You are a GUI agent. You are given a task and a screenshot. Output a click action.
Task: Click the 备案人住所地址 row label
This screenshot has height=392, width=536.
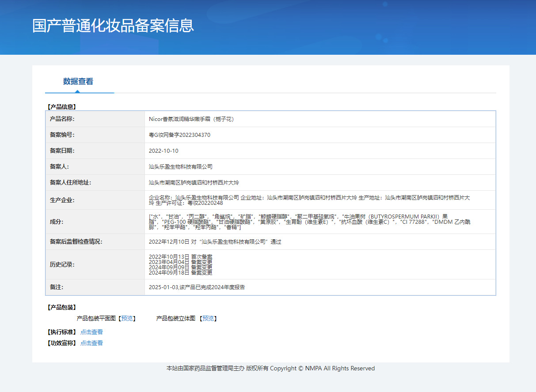(70, 183)
